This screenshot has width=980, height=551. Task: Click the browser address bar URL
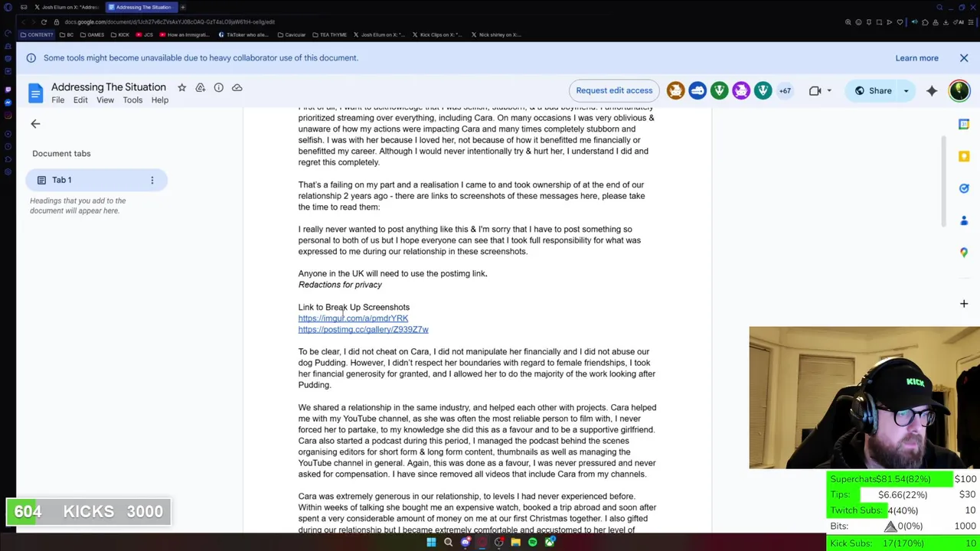170,22
